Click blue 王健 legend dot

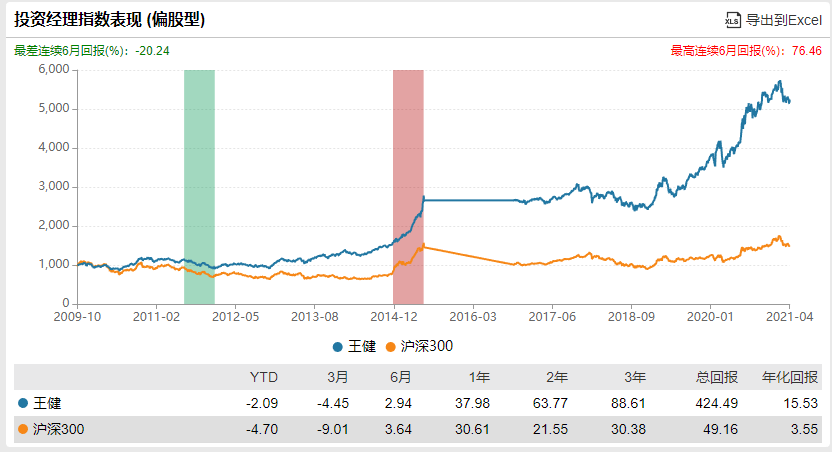[338, 347]
